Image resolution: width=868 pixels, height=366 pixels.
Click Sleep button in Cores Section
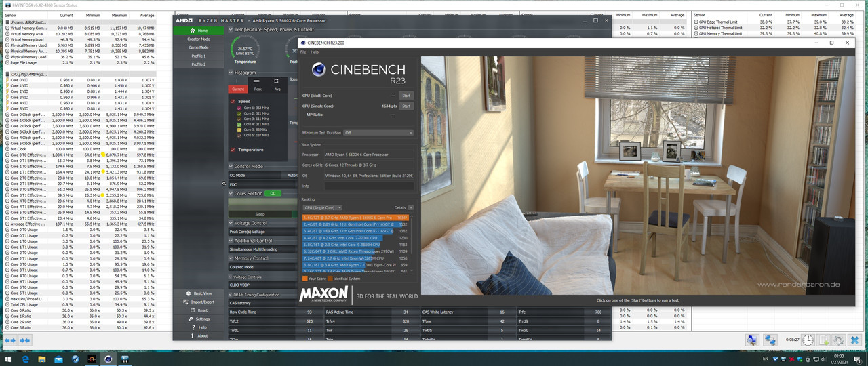[x=260, y=213]
